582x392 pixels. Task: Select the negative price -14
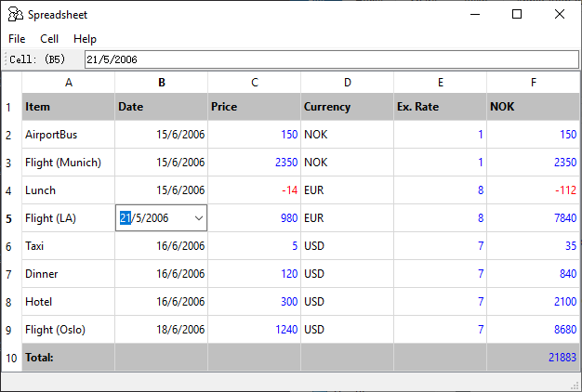coord(254,190)
